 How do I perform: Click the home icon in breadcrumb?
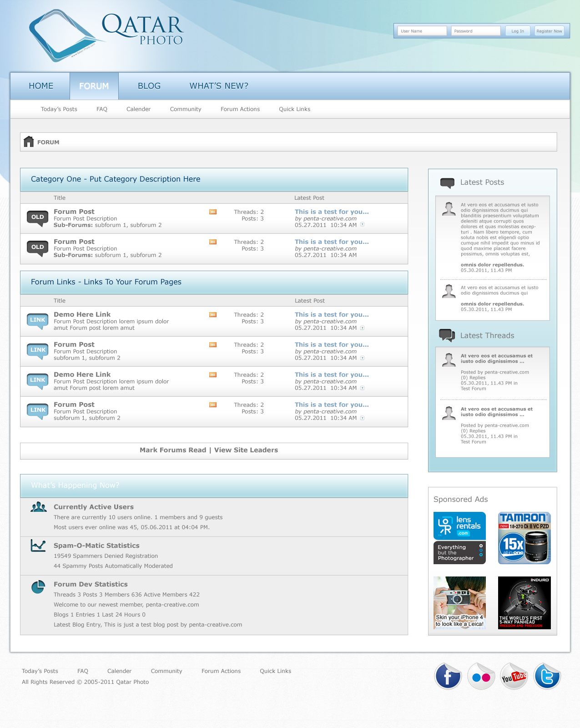[29, 142]
